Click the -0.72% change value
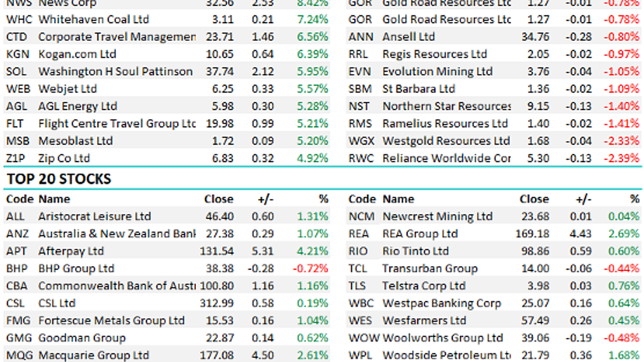The height and width of the screenshot is (362, 644). pos(310,268)
